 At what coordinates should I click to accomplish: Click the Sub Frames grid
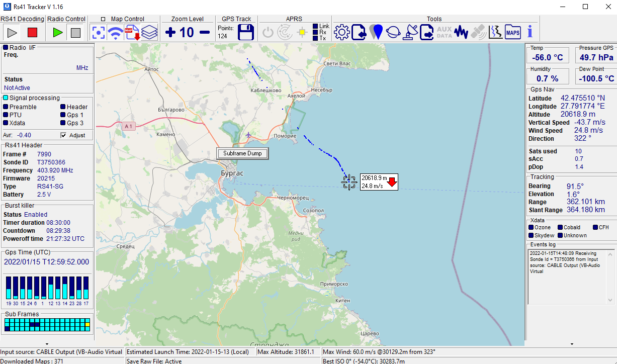tap(47, 325)
